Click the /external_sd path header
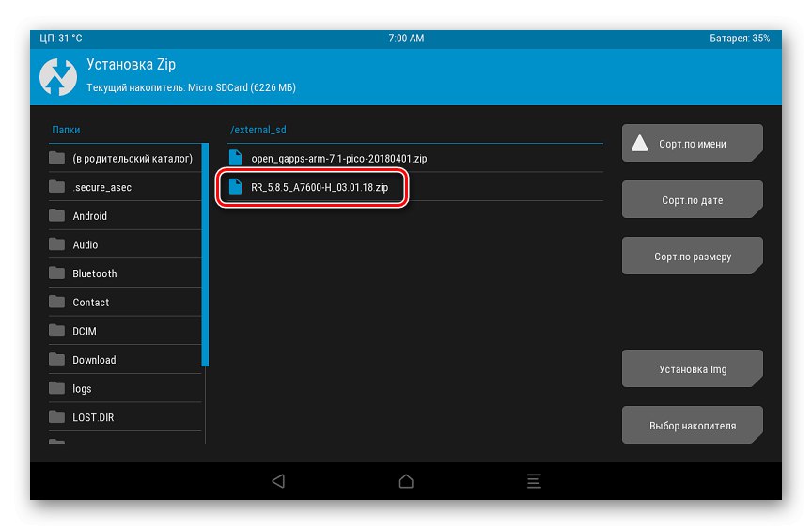The height and width of the screenshot is (530, 812). tap(258, 130)
